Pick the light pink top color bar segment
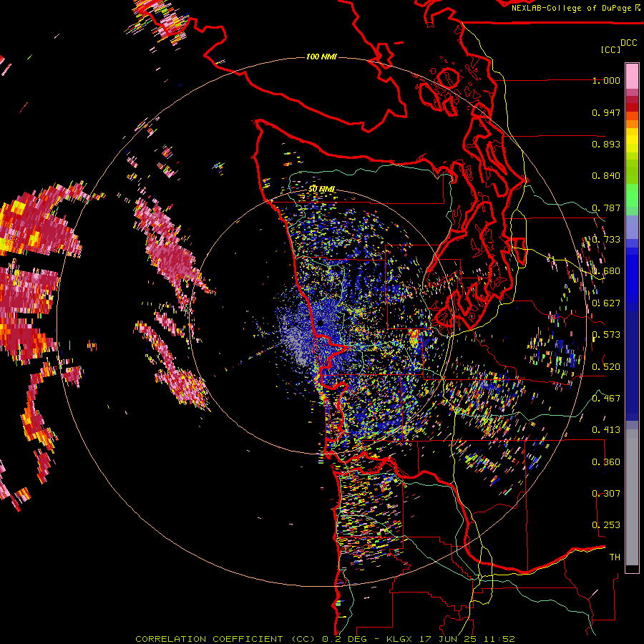The height and width of the screenshot is (644, 644). click(x=632, y=76)
